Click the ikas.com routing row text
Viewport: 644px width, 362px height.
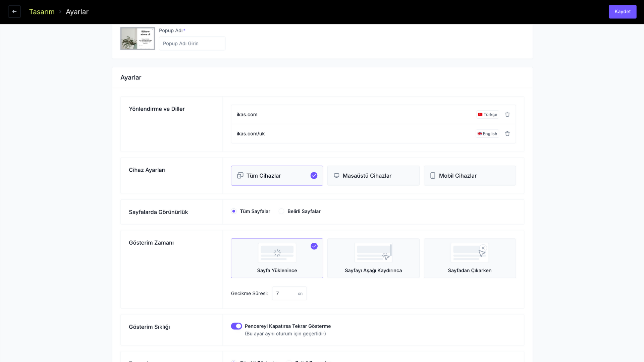(x=247, y=115)
